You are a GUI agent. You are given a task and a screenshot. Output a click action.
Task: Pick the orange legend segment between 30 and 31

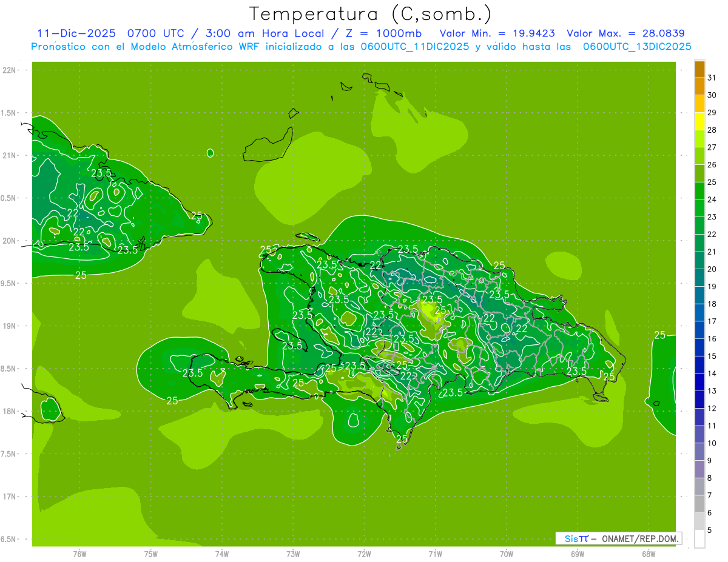coord(699,87)
